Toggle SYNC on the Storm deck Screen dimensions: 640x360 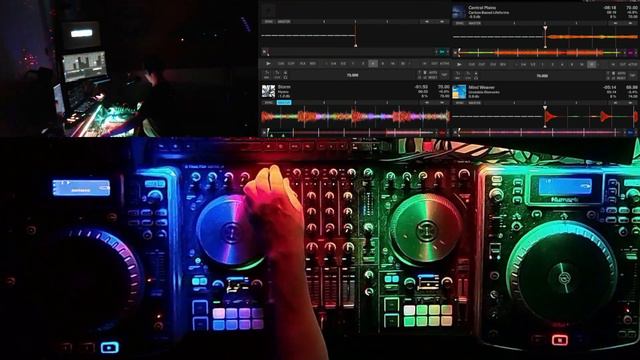click(x=269, y=102)
